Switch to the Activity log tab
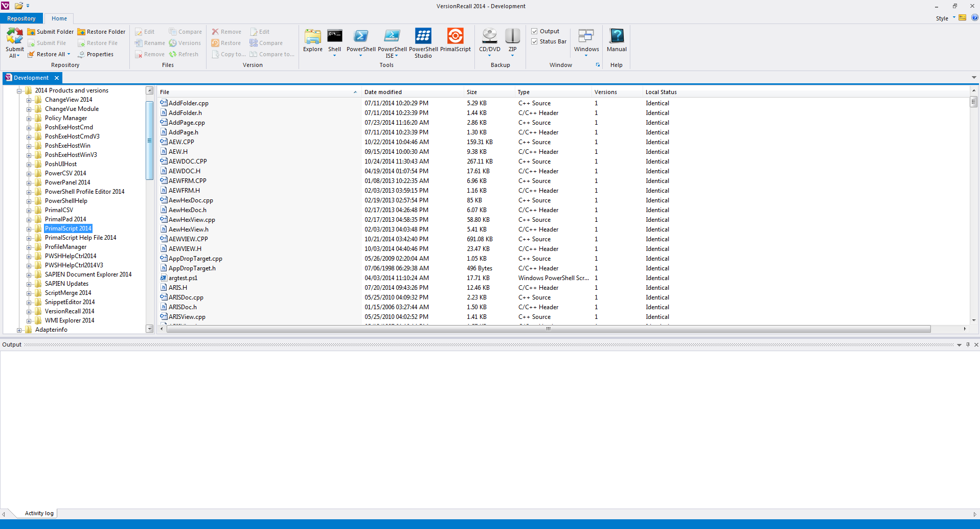 (39, 513)
